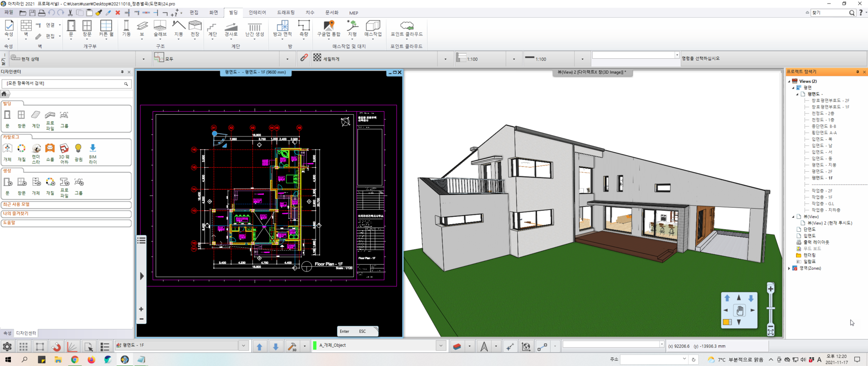Click the scissors cut icon
This screenshot has width=868, height=366.
(x=70, y=13)
